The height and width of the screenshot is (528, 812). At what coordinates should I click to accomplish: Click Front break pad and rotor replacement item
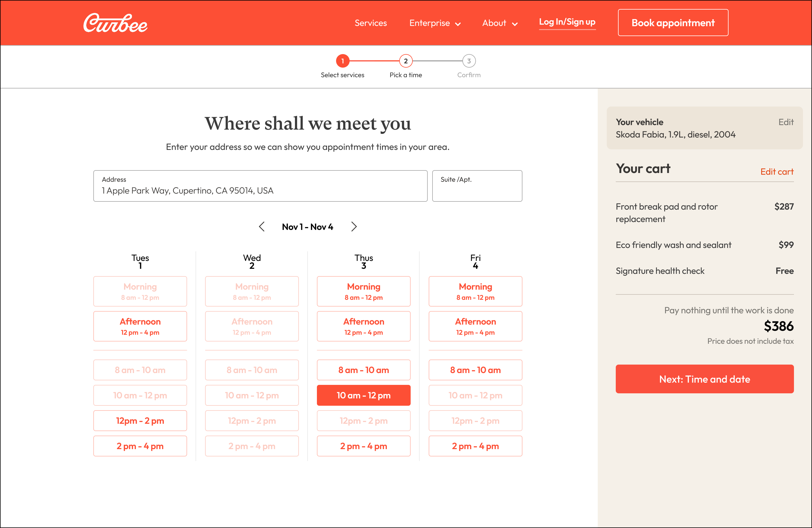point(666,213)
